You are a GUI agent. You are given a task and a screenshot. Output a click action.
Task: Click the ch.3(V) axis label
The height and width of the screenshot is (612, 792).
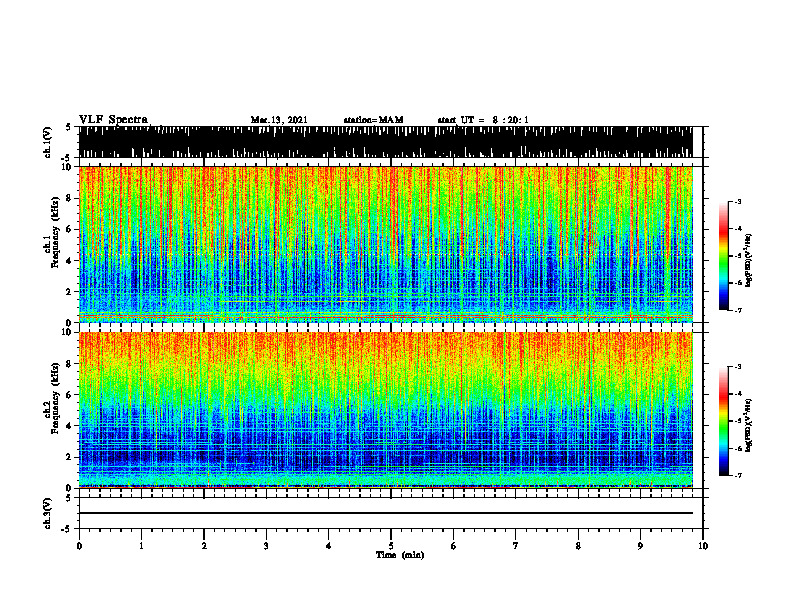pyautogui.click(x=48, y=513)
